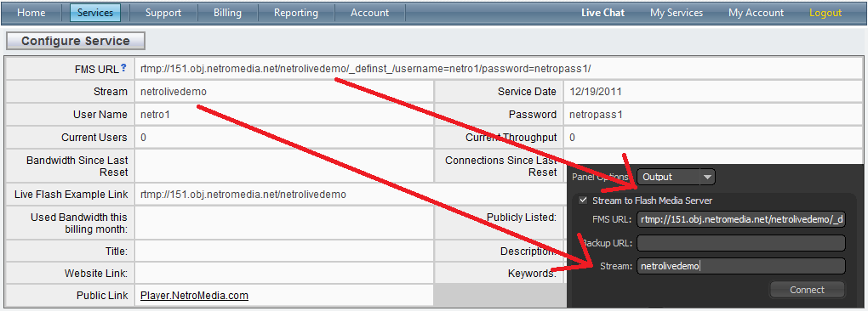Open the Home menu tab
Viewport: 868px width, 311px height.
pos(31,13)
